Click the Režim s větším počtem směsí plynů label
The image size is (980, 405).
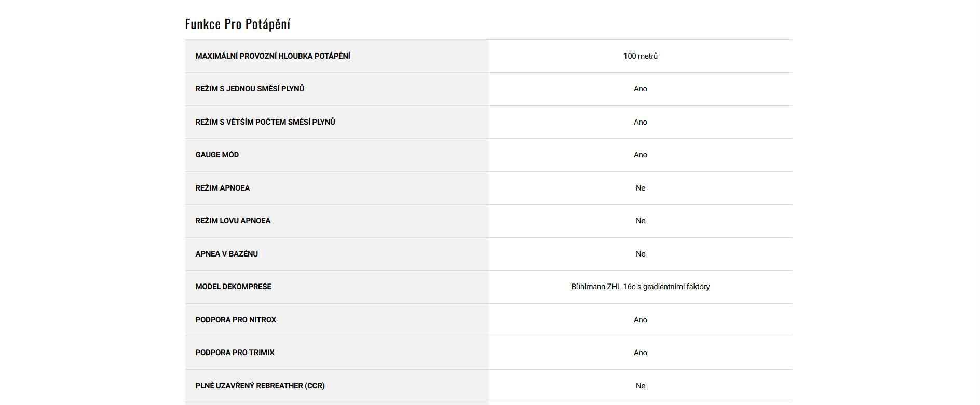coord(265,122)
